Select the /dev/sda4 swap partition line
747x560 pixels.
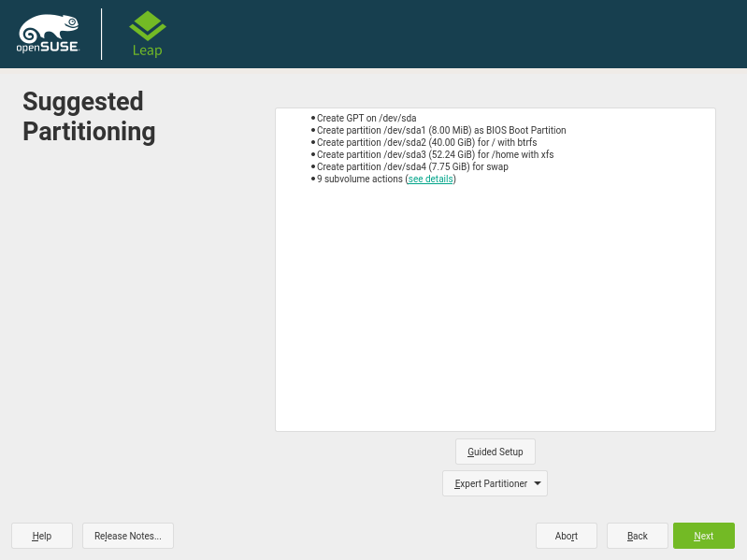(x=412, y=166)
